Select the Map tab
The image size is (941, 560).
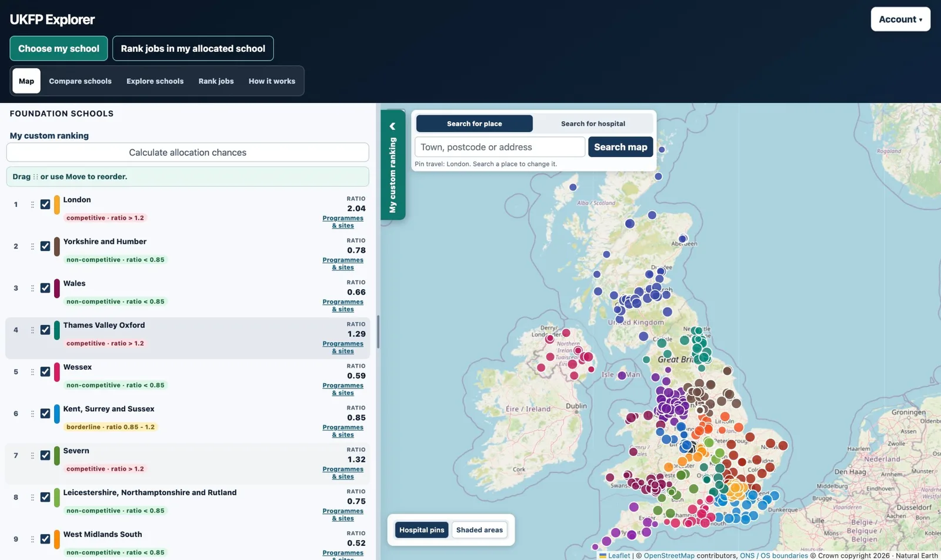[x=26, y=81]
